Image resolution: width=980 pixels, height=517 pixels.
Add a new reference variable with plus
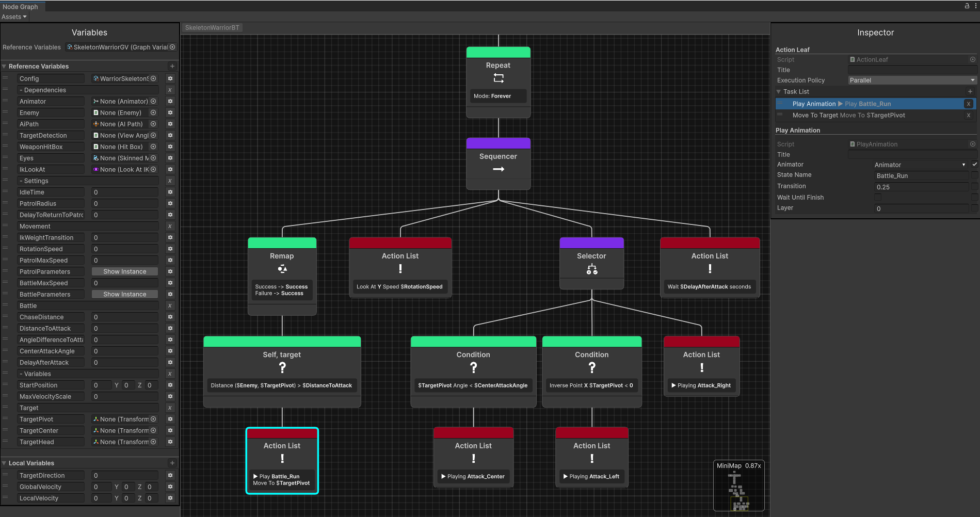pyautogui.click(x=172, y=67)
